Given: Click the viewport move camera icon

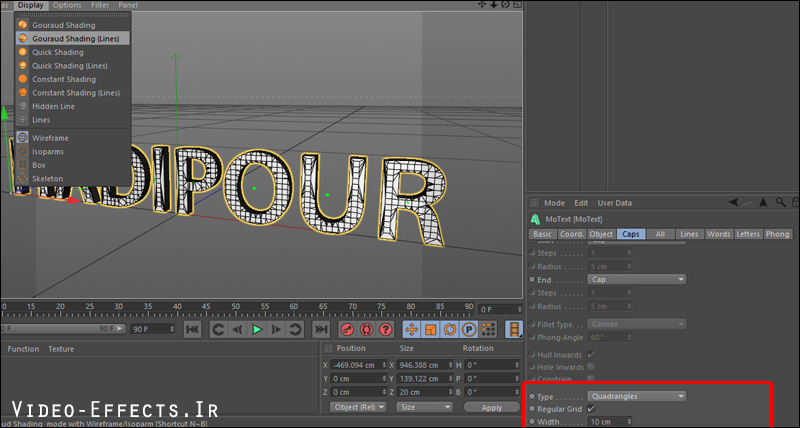Looking at the screenshot, I should (x=482, y=4).
